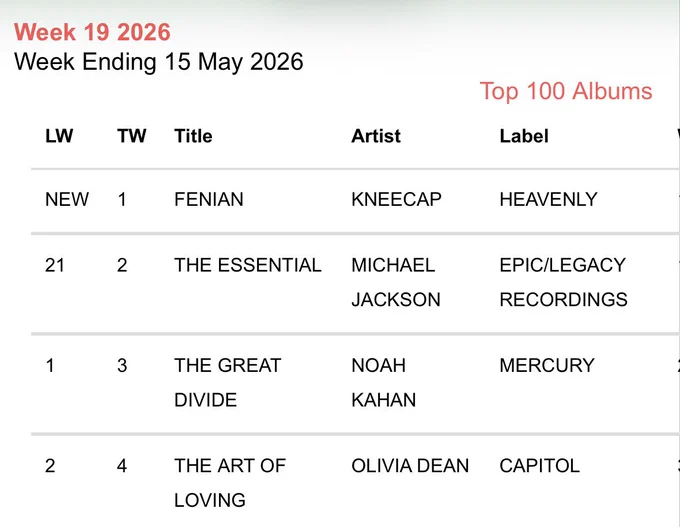Click the EPIC/LEGACY RECORDINGS label
This screenshot has height=527, width=680.
(563, 282)
